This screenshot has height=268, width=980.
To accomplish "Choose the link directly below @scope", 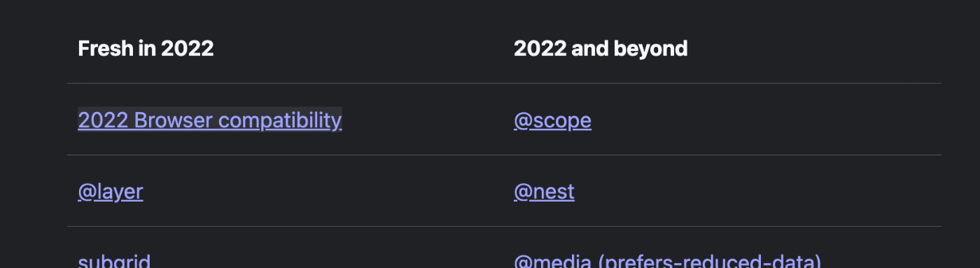I will click(x=544, y=192).
